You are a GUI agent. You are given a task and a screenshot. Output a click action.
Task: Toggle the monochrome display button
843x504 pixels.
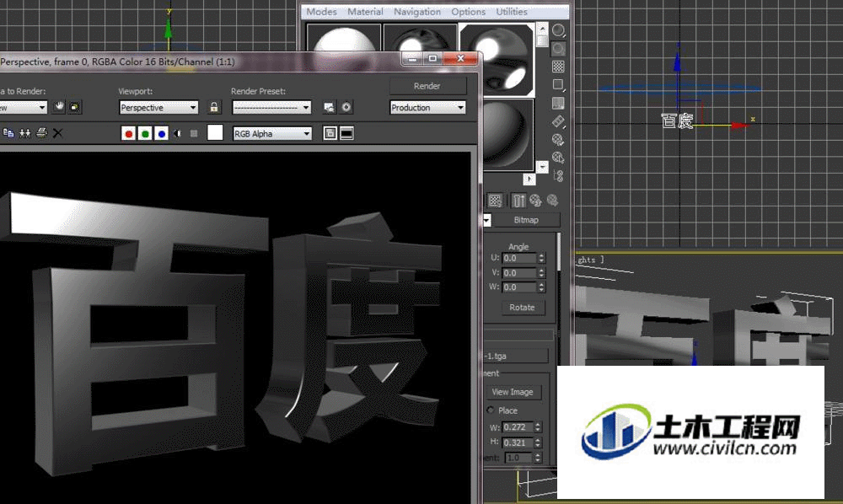(194, 133)
